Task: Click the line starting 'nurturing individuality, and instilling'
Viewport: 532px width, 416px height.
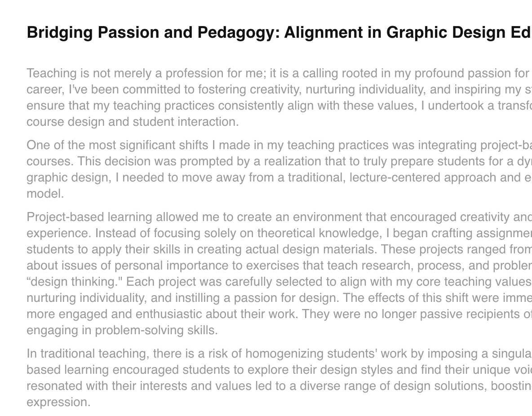Action: [279, 298]
